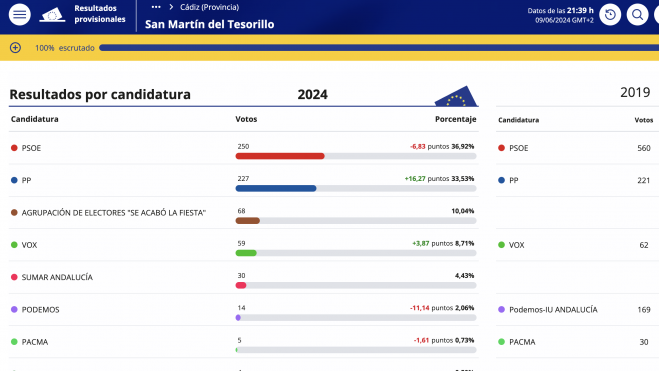Click the breadcrumb ellipsis dots
Viewport: 659px width, 371px height.
[156, 7]
